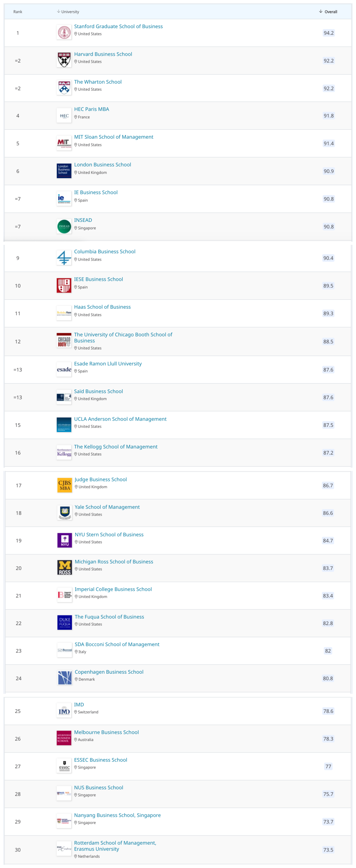Visit MIT Sloan School of Management page

tap(114, 137)
